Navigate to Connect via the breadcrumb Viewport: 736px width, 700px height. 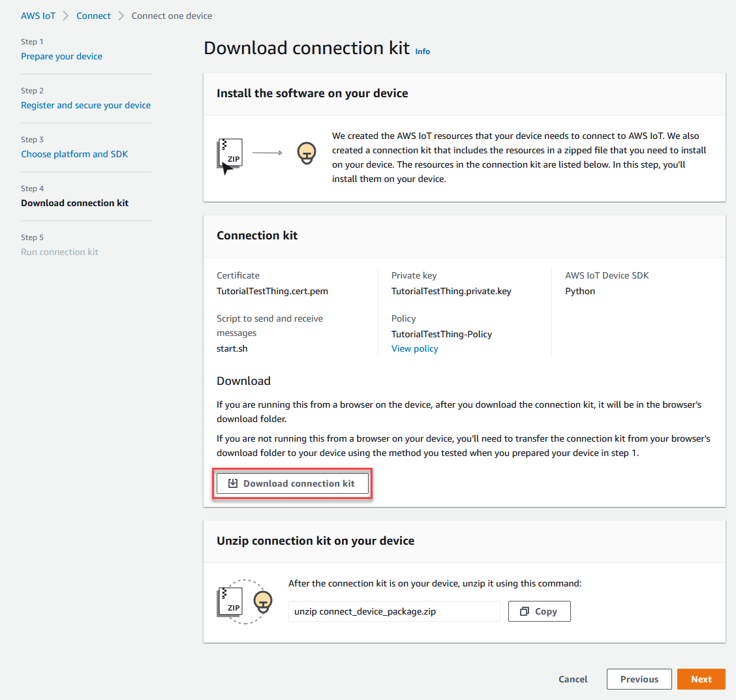pyautogui.click(x=93, y=15)
